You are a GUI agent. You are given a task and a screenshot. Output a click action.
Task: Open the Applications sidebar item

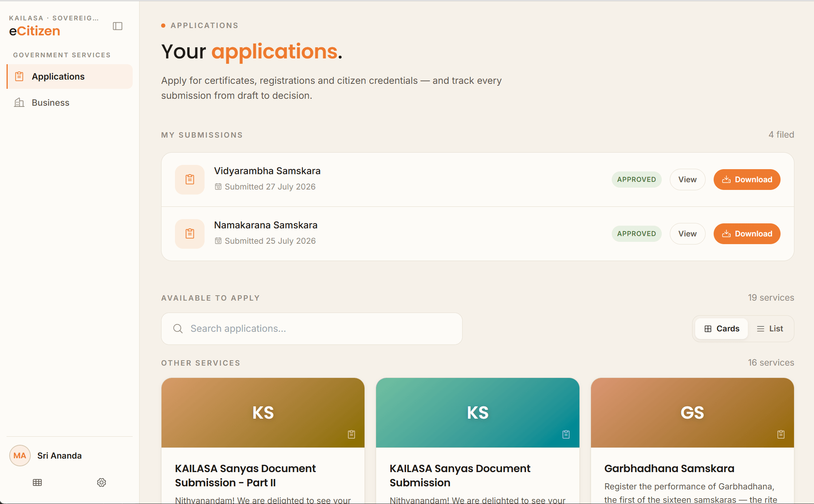coord(70,77)
